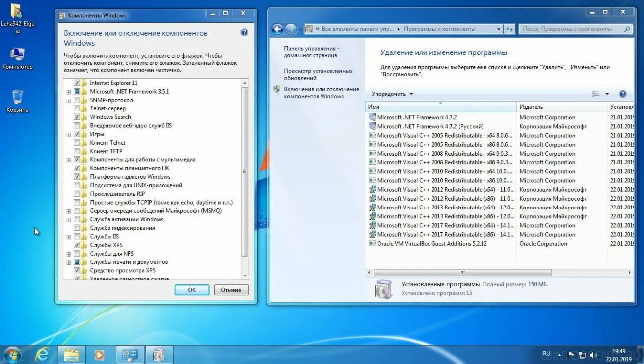Enable the Клиент Telnet checkbox

(x=77, y=143)
